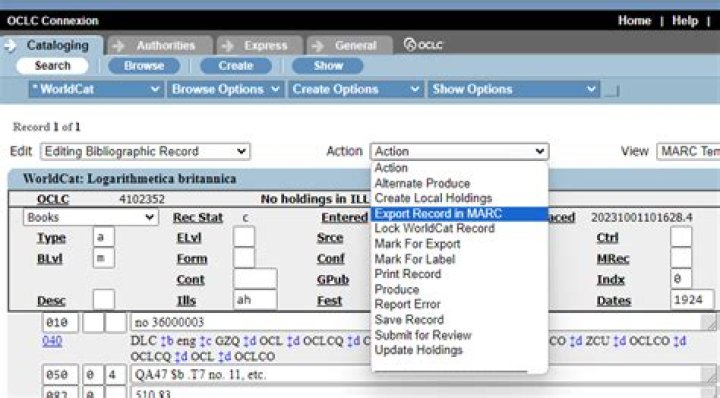Click the Show button

click(x=328, y=66)
